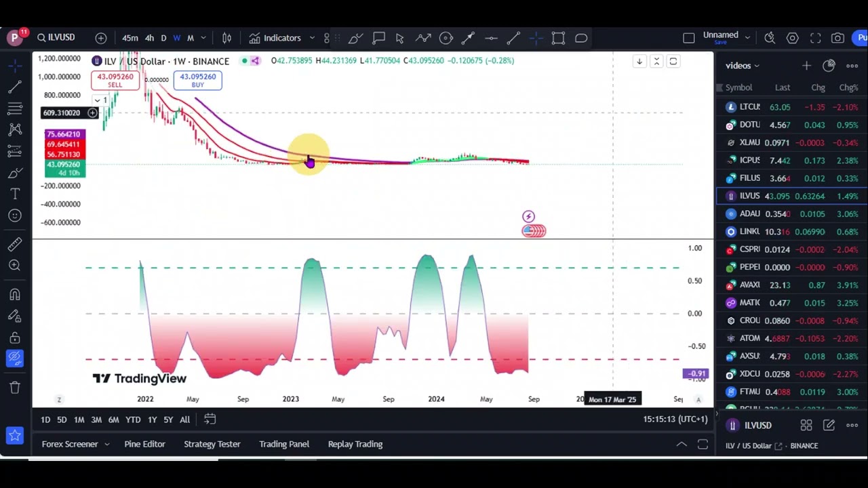Expand the Forex Screener dropdown arrow
This screenshot has width=868, height=488.
coord(106,444)
